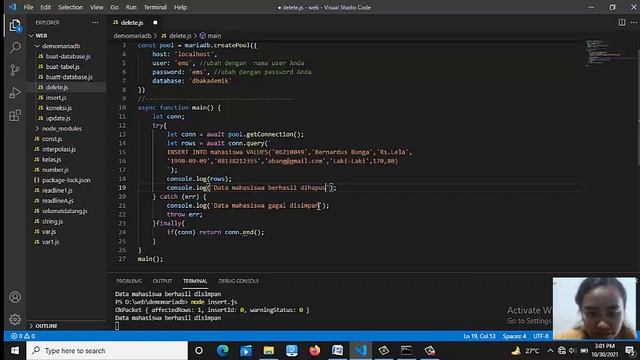Click the VS Code logo icon in title bar
640x360 pixels.
click(x=12, y=7)
